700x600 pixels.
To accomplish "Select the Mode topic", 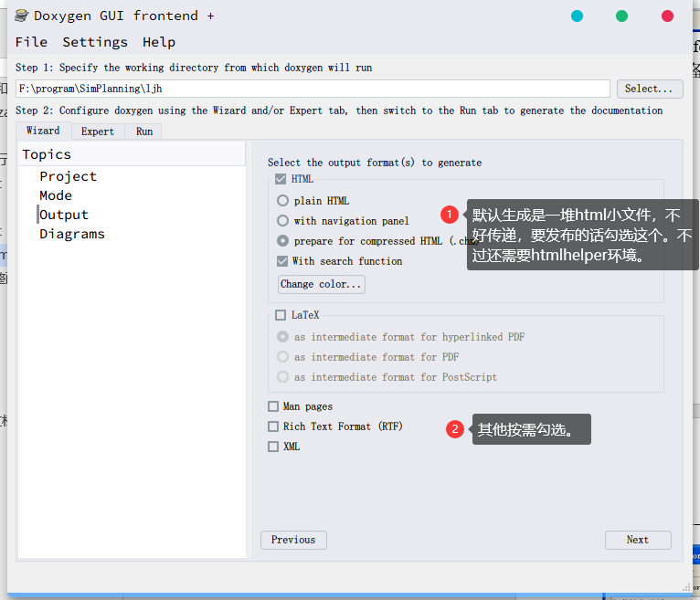I will click(56, 195).
